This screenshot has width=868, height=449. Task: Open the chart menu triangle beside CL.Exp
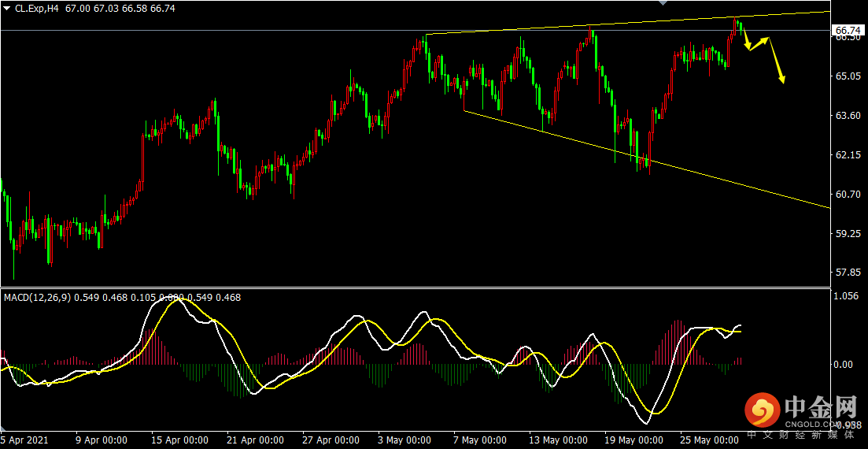click(7, 9)
